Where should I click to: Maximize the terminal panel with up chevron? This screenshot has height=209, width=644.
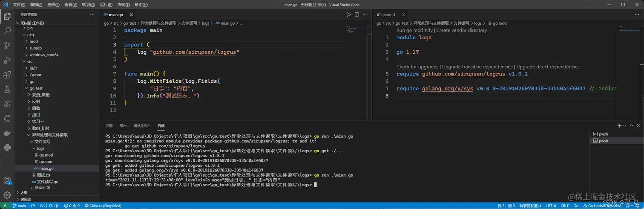pos(631,126)
